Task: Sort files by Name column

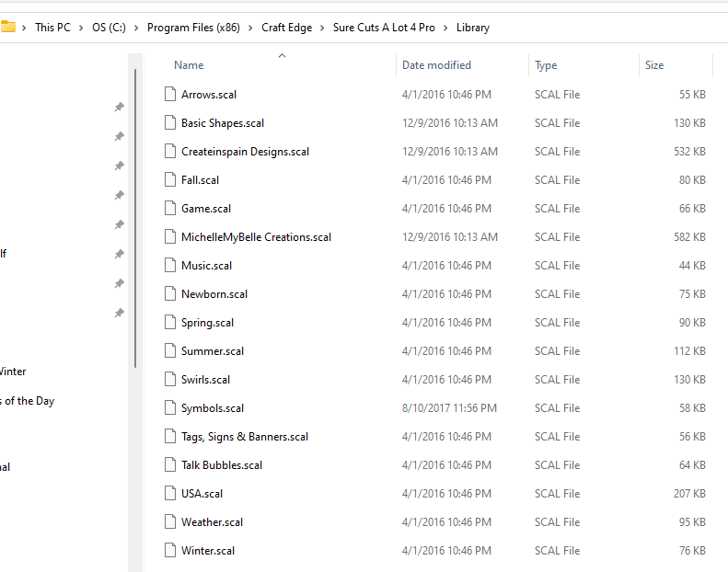Action: pos(189,65)
